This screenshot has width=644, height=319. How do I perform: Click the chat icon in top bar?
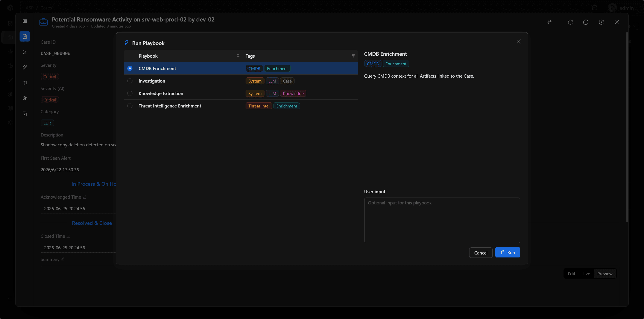pos(594,8)
